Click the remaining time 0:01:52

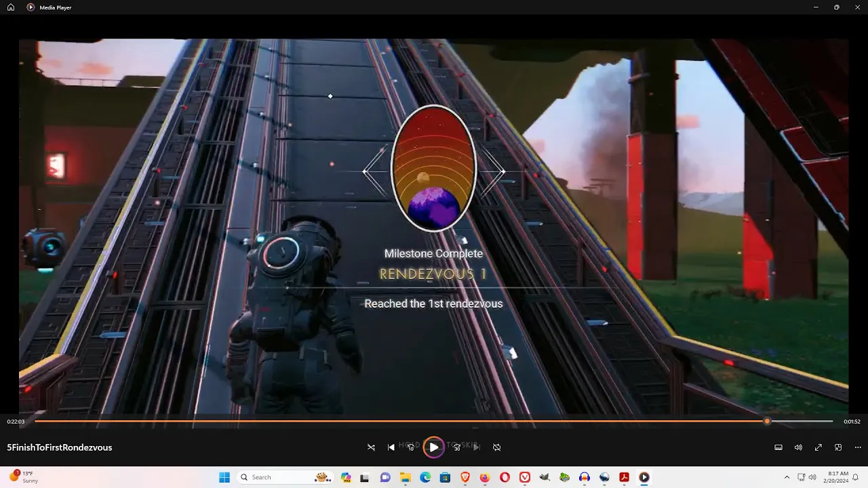(852, 422)
